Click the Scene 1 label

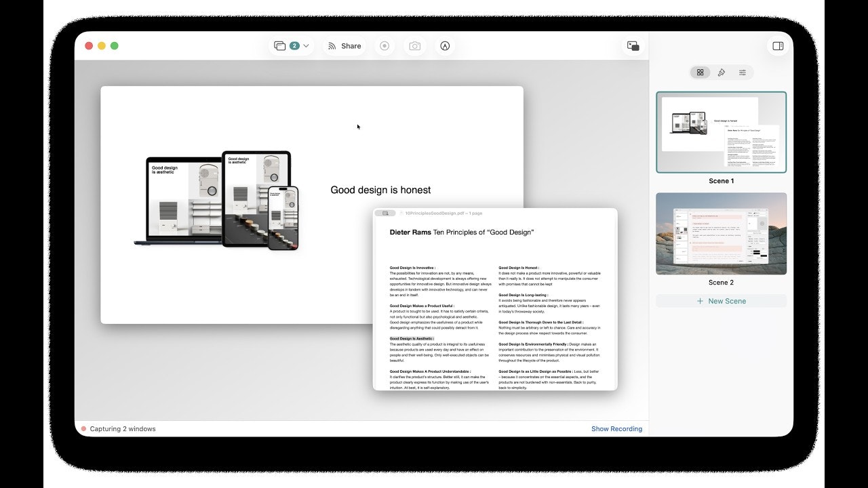[x=722, y=181]
